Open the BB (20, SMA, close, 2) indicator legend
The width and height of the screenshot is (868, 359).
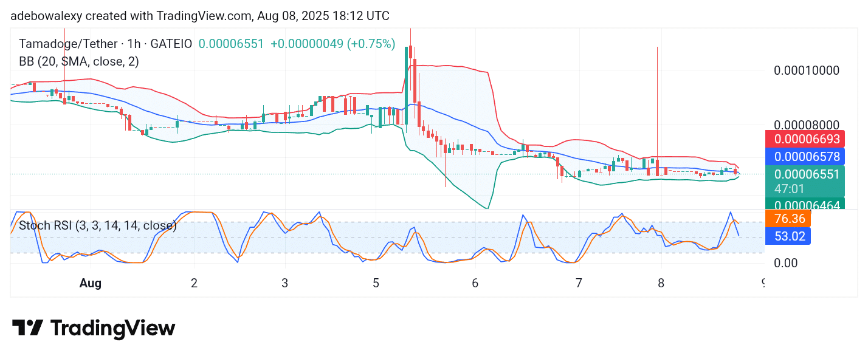tap(79, 61)
